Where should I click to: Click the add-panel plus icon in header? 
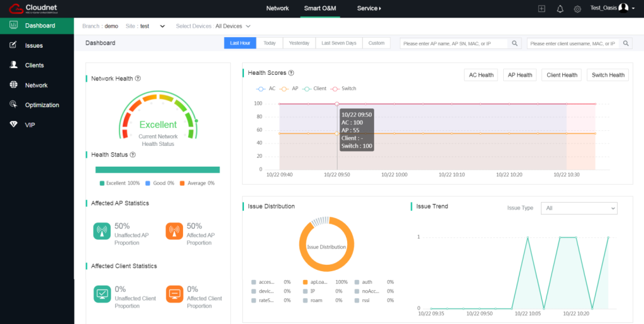point(541,9)
